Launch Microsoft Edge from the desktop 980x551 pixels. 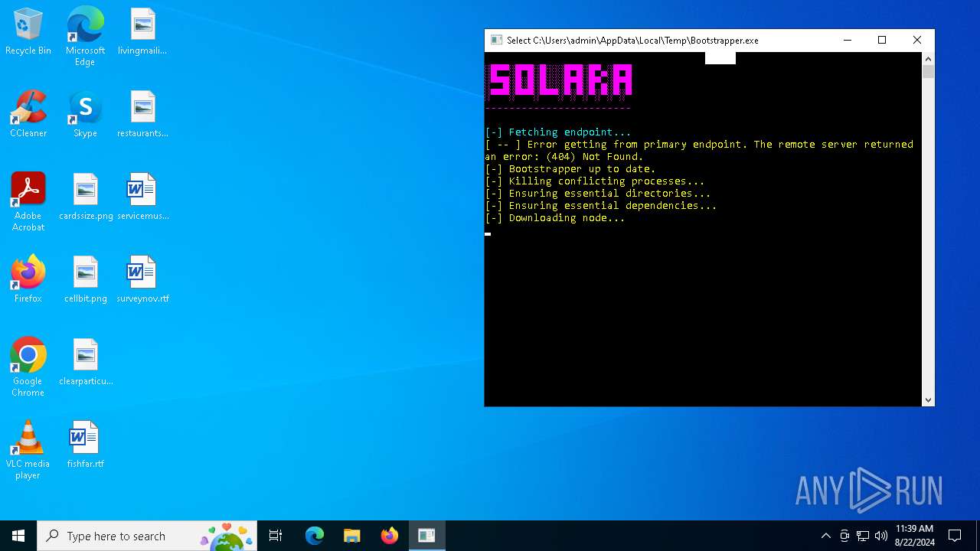point(85,36)
